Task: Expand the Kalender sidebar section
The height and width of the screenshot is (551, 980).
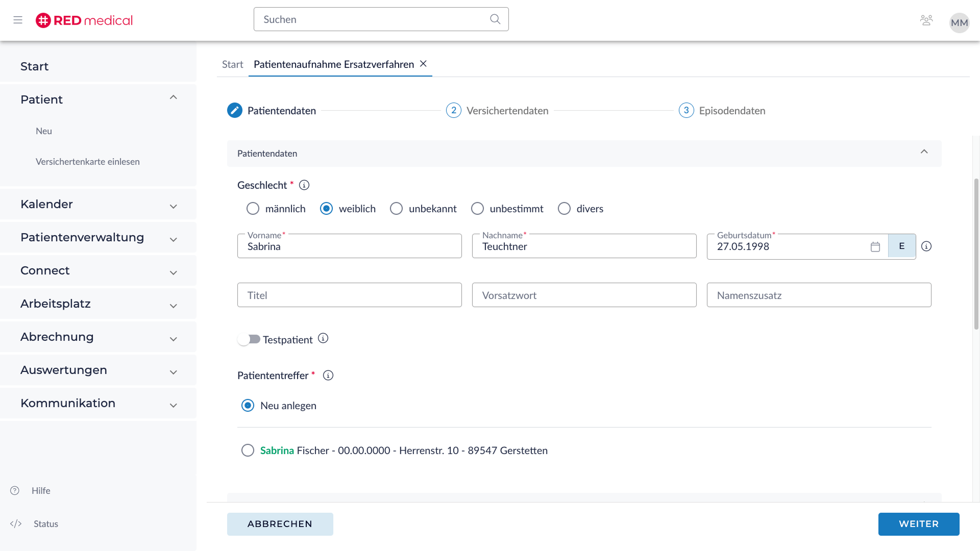Action: [x=98, y=204]
